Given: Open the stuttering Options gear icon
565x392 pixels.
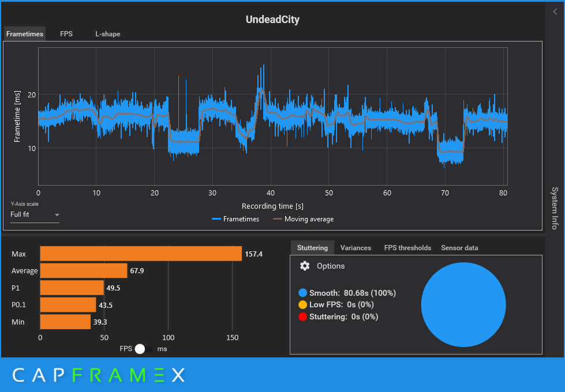Looking at the screenshot, I should pos(305,266).
